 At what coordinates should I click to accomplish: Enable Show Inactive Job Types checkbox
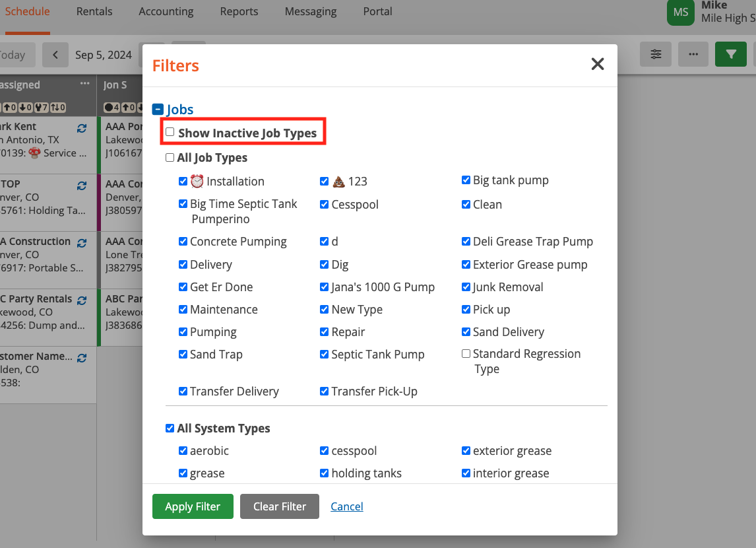coord(170,132)
